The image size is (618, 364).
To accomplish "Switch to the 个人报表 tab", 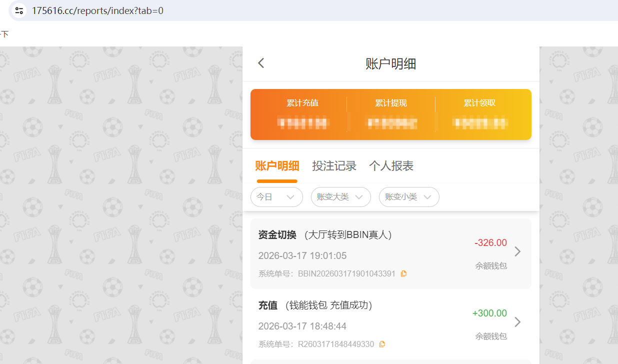I will [x=391, y=165].
